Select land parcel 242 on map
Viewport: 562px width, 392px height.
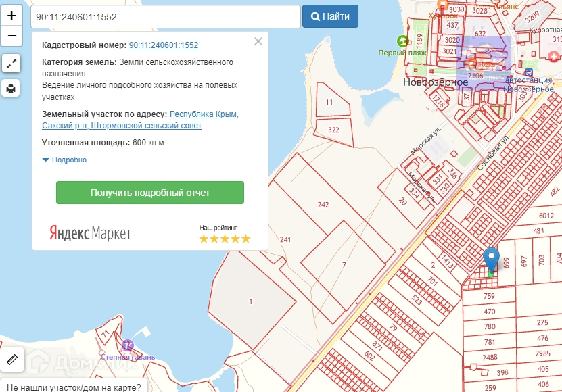point(323,205)
